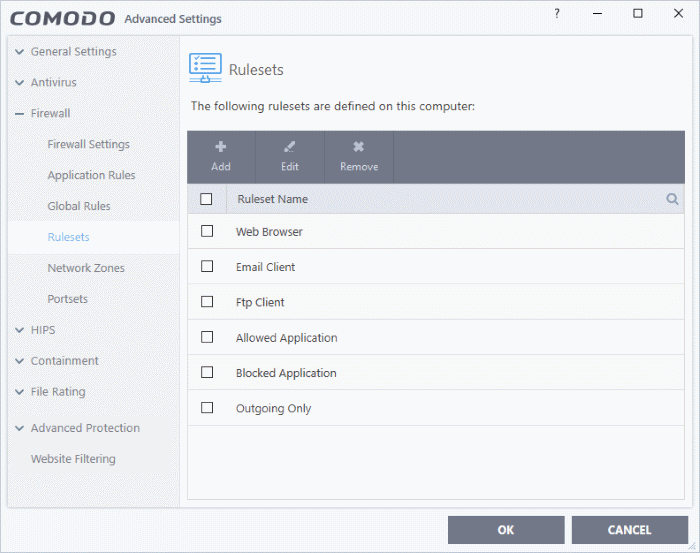Click the Ruleset Name column header
The height and width of the screenshot is (553, 700).
[273, 199]
